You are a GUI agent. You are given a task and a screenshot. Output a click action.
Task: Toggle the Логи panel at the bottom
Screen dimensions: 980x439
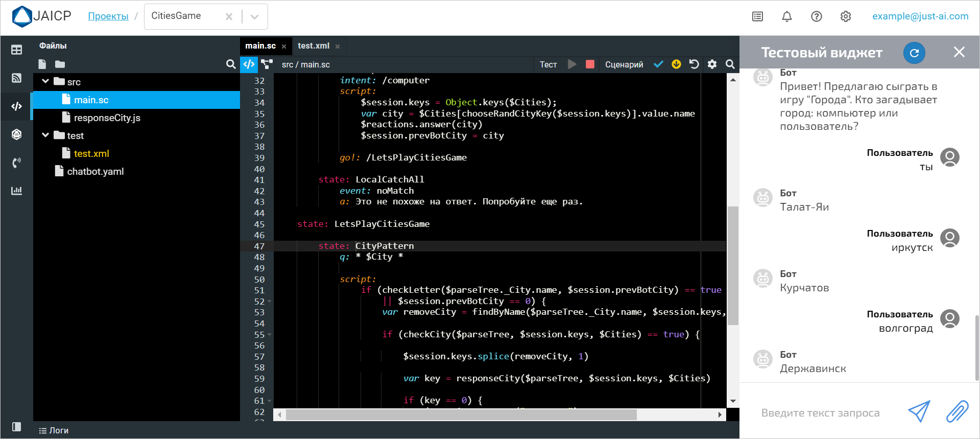coord(54,430)
